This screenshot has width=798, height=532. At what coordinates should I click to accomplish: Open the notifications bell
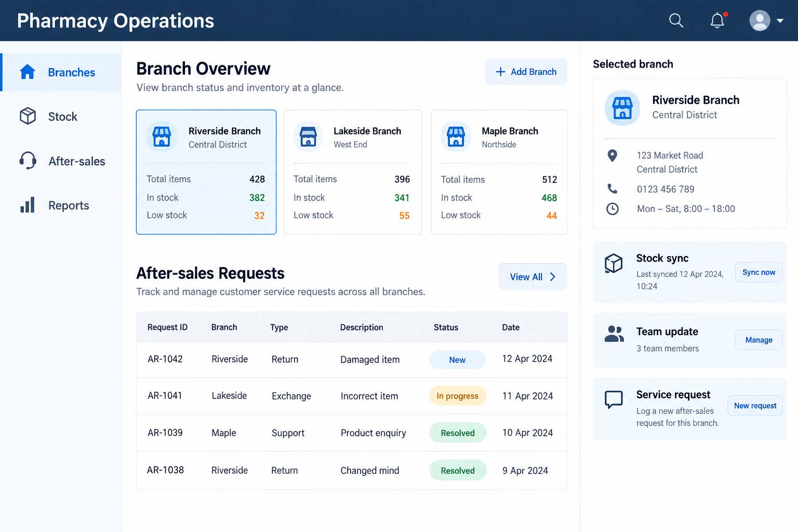[717, 20]
